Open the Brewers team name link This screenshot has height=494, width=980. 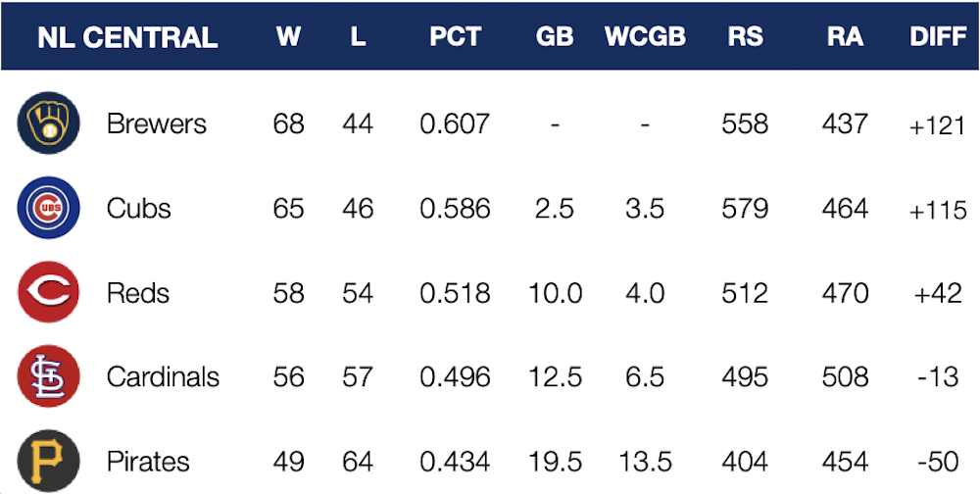coord(157,124)
